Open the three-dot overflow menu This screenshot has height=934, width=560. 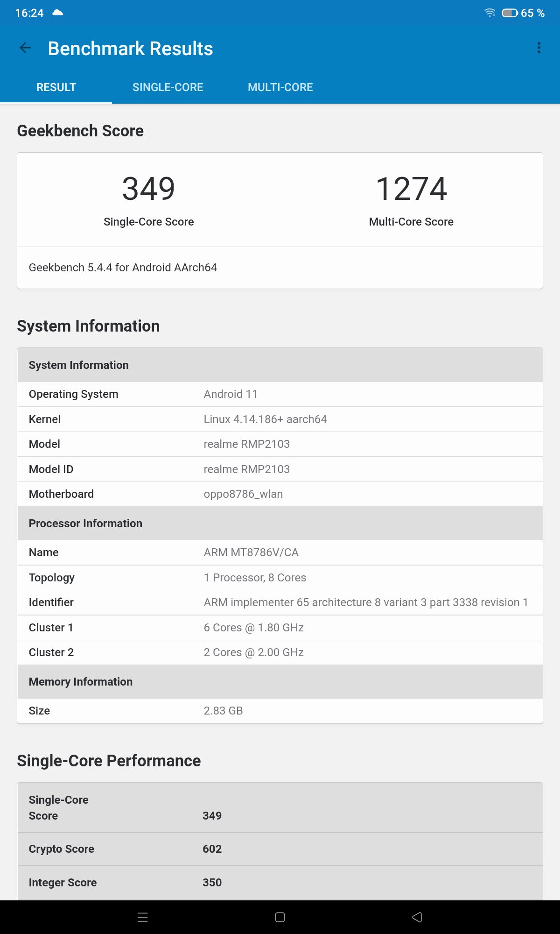[539, 48]
